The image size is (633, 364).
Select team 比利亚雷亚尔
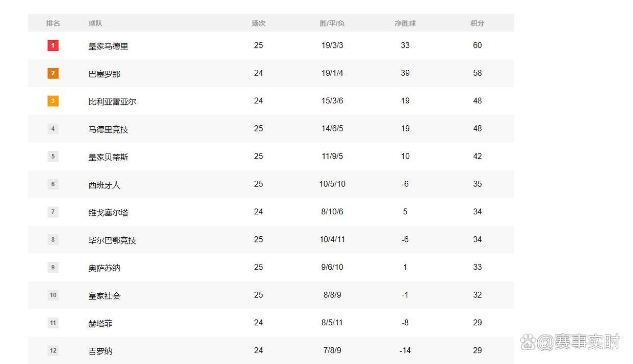[x=112, y=101]
